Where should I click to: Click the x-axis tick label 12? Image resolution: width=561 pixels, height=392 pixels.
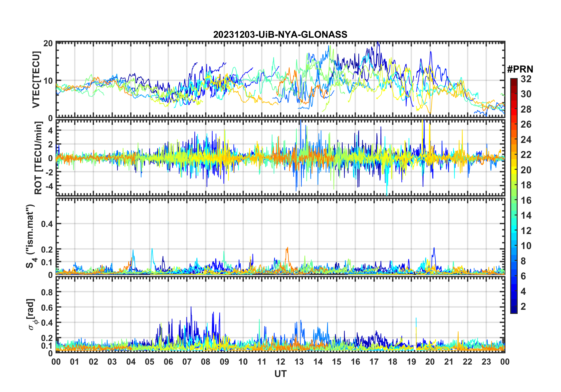280,362
